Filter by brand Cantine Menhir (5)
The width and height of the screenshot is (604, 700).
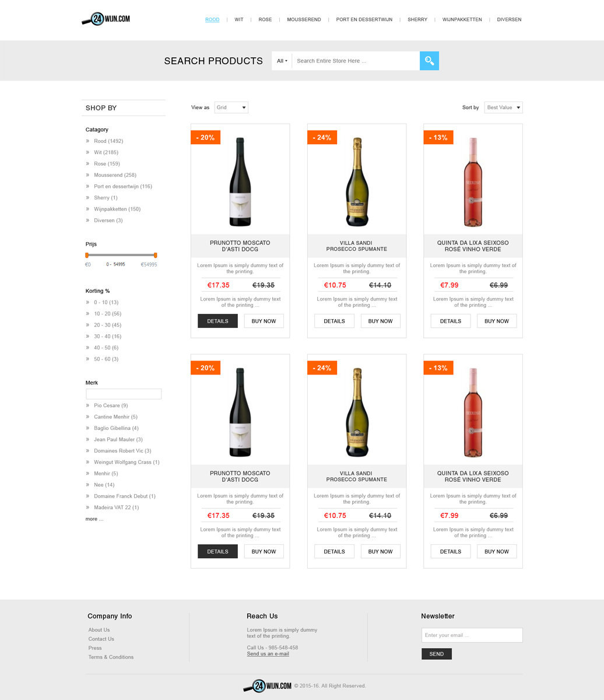tap(116, 417)
